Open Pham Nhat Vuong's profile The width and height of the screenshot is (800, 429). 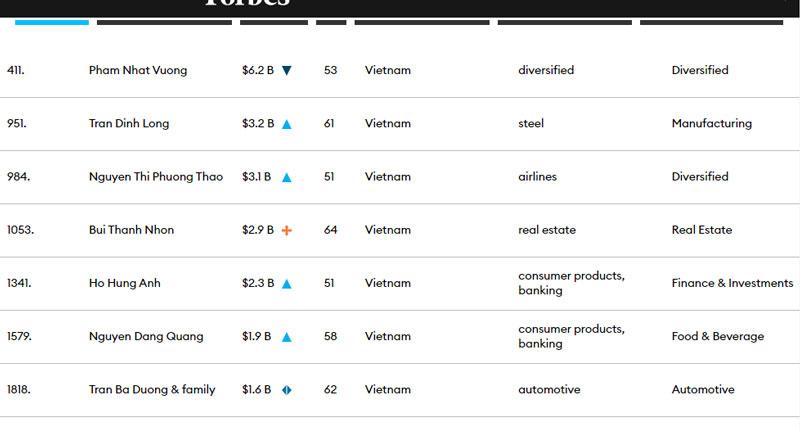click(138, 71)
